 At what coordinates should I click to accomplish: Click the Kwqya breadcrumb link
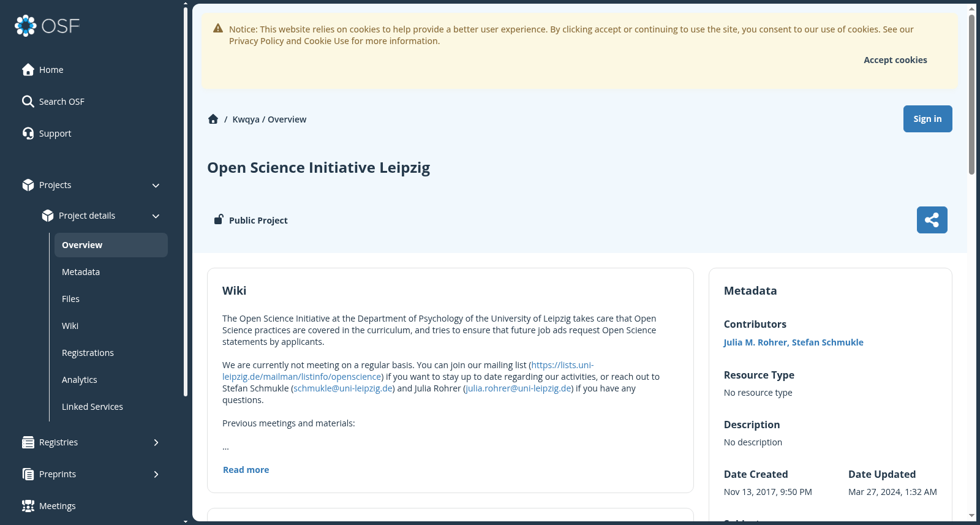click(246, 119)
